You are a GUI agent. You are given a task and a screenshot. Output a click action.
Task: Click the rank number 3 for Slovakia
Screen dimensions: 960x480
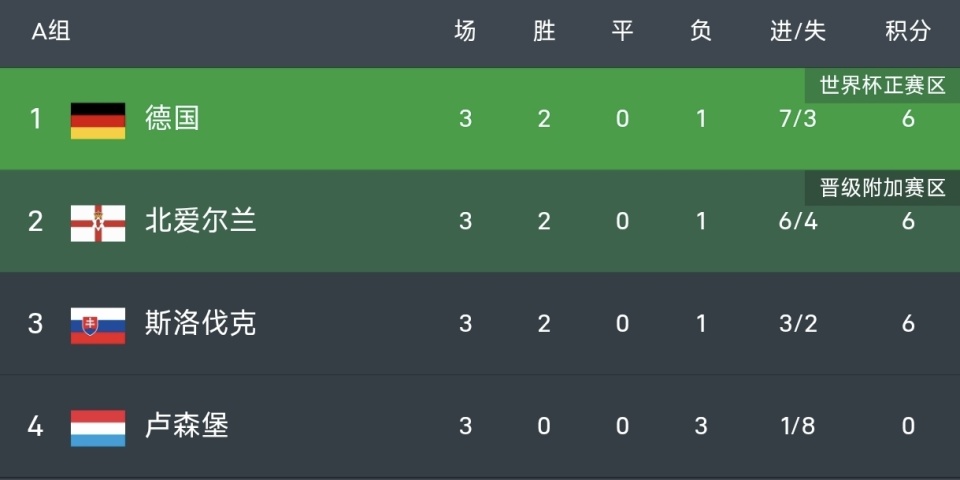coord(36,324)
